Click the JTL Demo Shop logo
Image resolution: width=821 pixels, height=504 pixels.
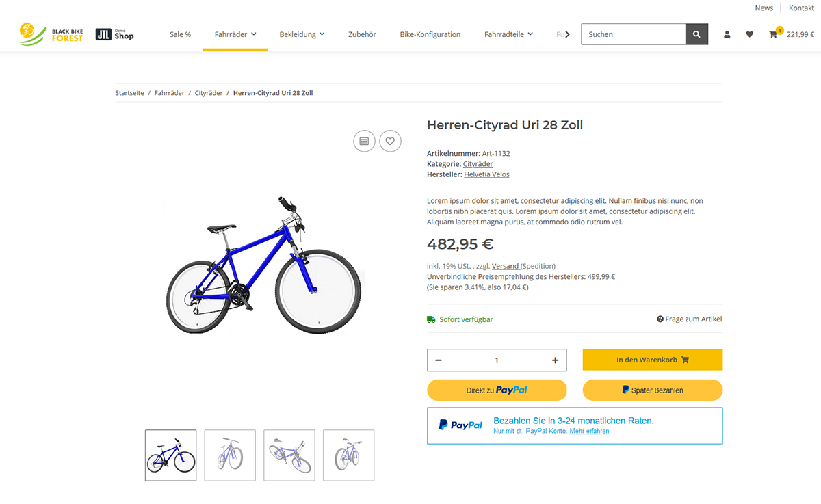114,34
